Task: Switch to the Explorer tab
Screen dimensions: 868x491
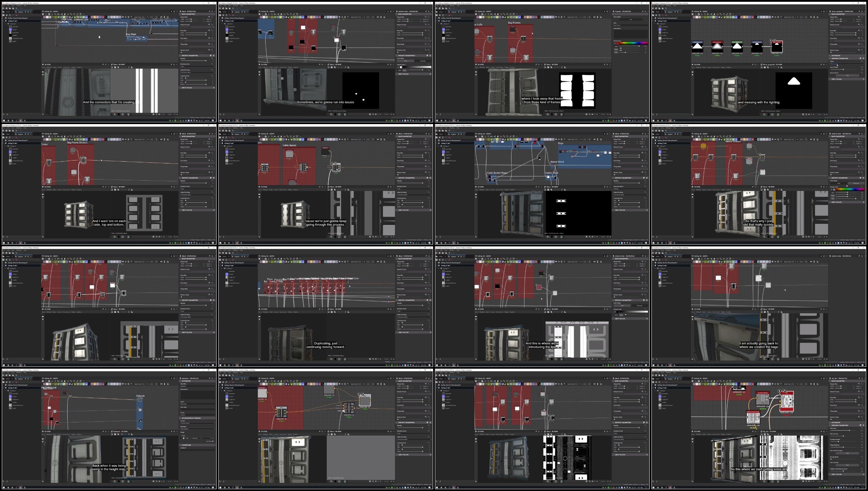Action: [21, 12]
